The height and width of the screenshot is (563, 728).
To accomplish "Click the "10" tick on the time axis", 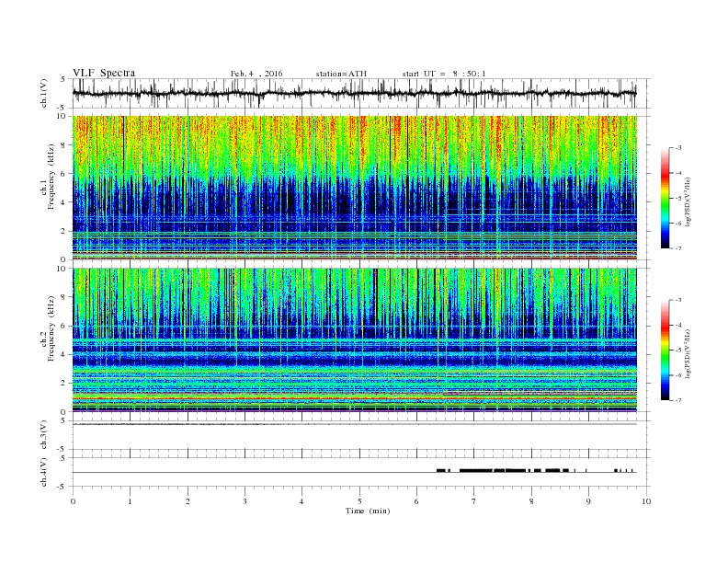I will (x=646, y=501).
